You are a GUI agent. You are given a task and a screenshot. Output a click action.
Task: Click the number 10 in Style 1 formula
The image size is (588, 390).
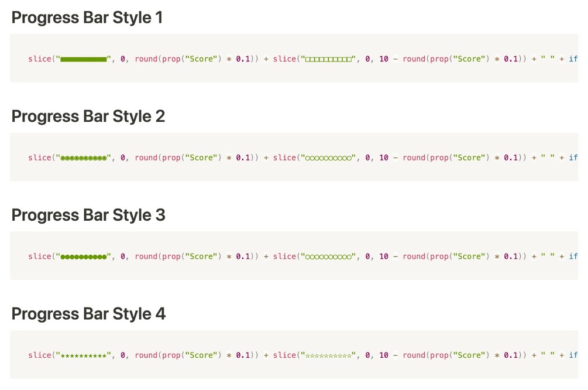tap(384, 59)
